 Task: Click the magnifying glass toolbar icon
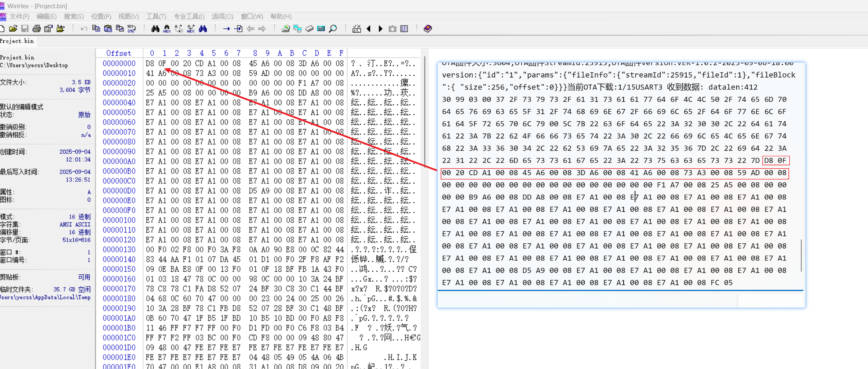pyautogui.click(x=333, y=28)
